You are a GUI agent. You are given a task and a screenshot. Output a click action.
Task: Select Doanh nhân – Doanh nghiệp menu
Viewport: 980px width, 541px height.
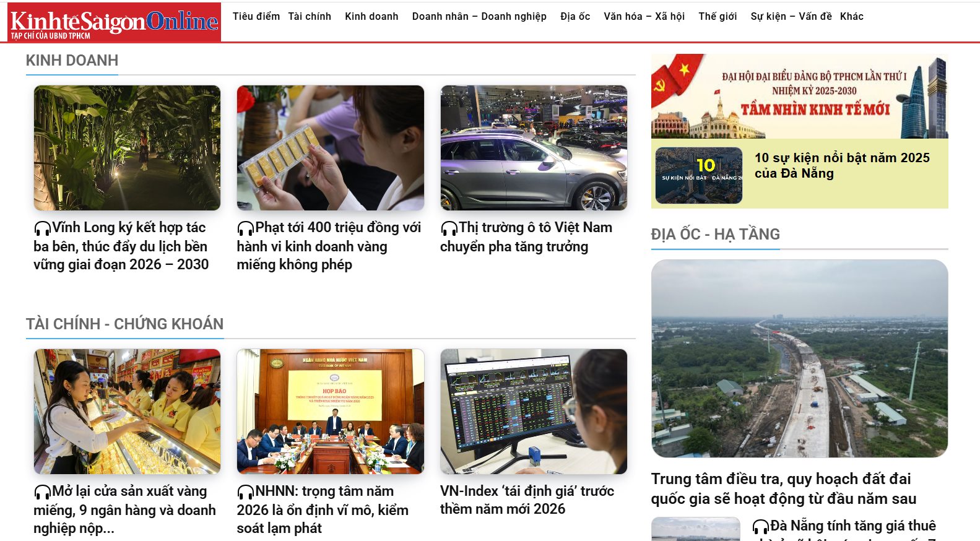click(479, 17)
